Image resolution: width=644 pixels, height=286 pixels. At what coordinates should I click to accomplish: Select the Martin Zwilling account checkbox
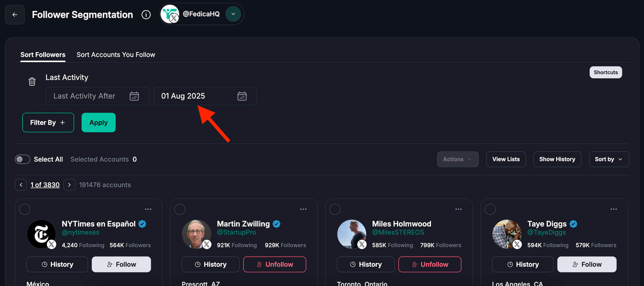click(x=180, y=209)
